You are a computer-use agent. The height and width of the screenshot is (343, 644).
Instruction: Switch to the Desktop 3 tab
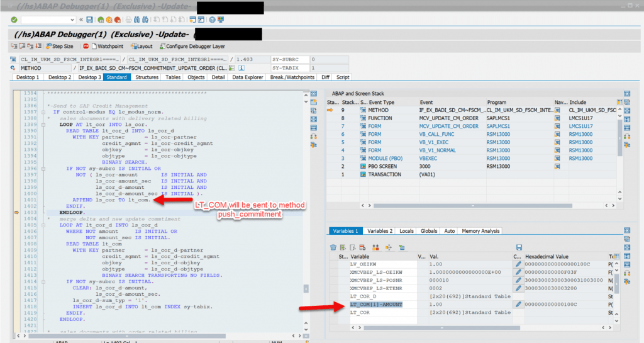89,77
